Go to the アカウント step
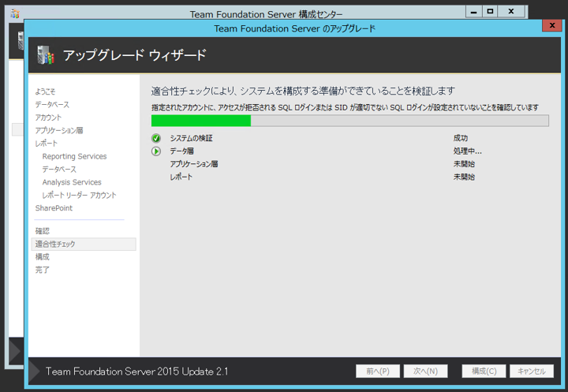The width and height of the screenshot is (568, 392). 48,118
